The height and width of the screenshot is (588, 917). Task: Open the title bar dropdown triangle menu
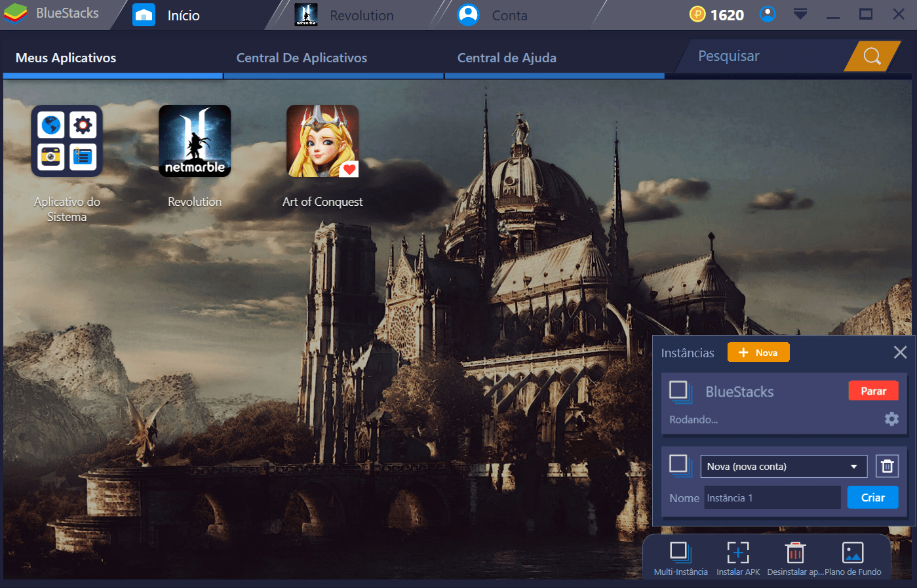pyautogui.click(x=800, y=14)
